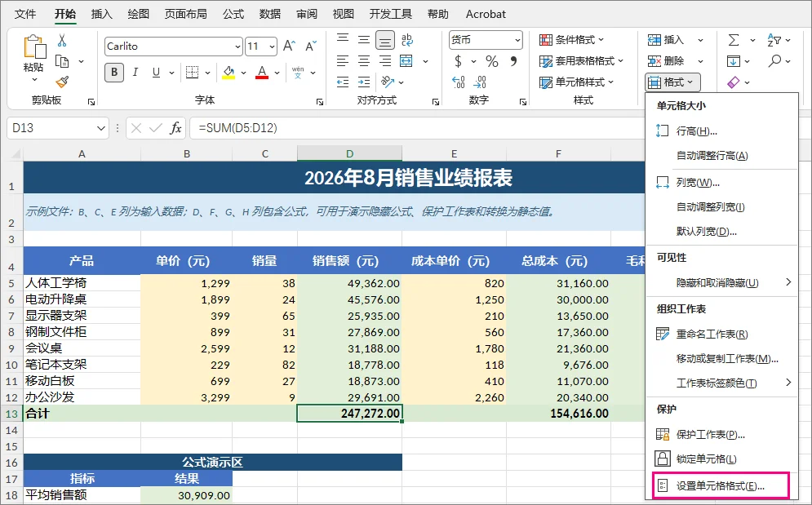Toggle Underline formatting button

pos(156,73)
